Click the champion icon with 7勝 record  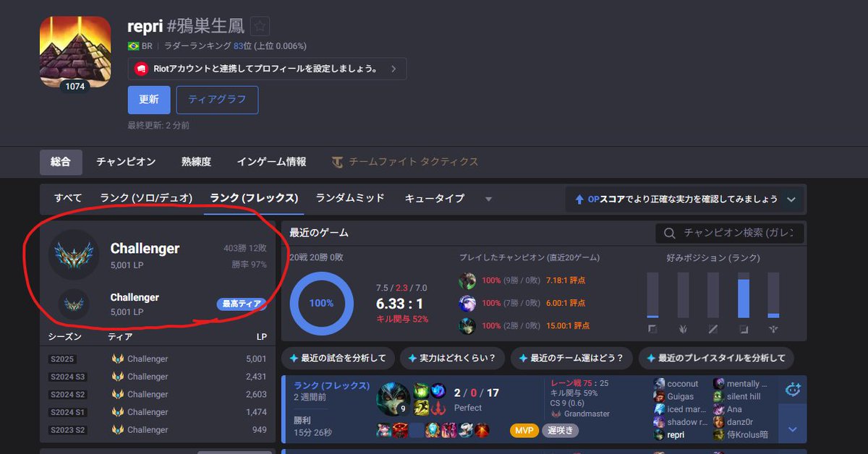click(467, 303)
